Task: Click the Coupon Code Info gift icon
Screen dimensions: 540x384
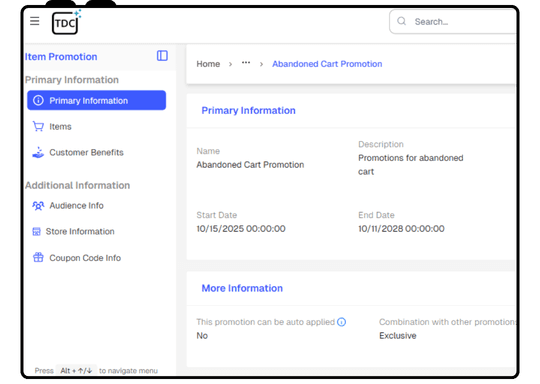Action: click(x=38, y=257)
